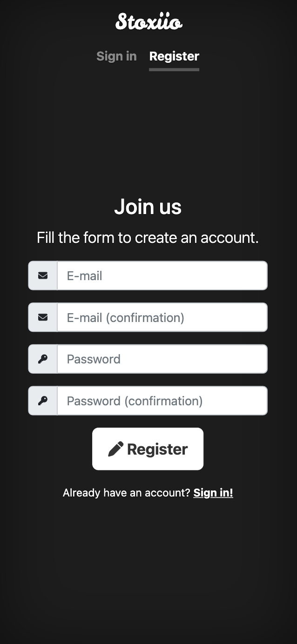Focus the Password (confirmation) input field
The image size is (297, 644).
(x=162, y=401)
